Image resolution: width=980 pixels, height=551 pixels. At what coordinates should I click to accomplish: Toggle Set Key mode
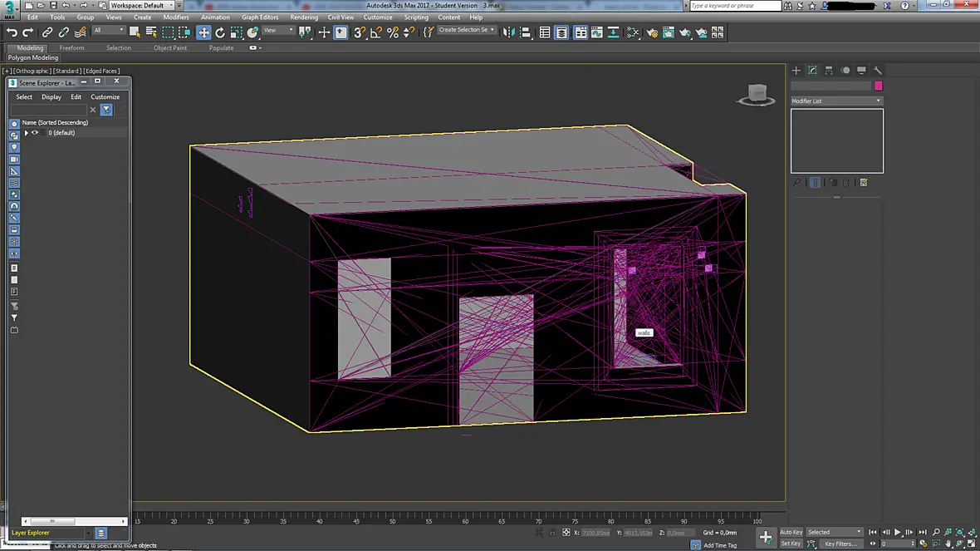(x=791, y=544)
